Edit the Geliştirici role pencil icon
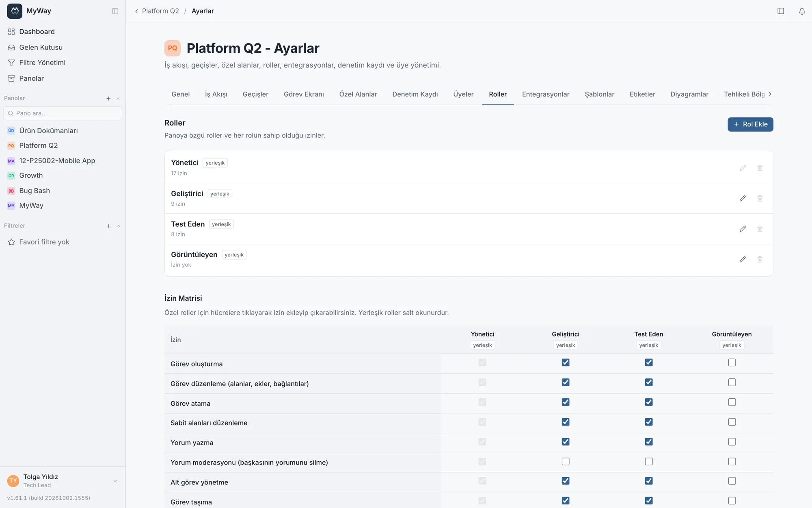 coord(743,198)
